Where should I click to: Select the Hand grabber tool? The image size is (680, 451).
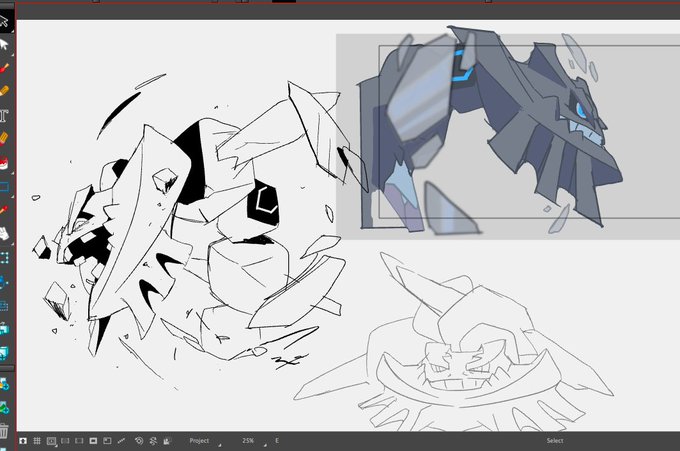(4, 234)
